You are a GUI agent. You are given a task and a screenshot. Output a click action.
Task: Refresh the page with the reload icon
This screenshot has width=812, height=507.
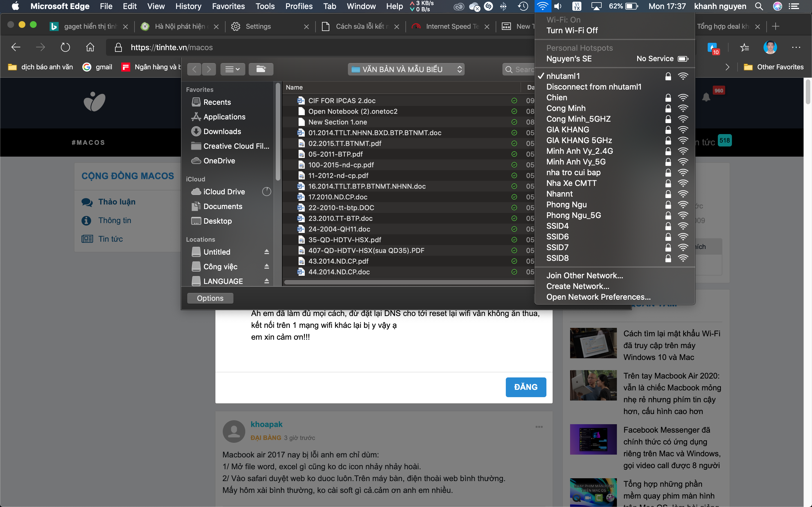65,47
